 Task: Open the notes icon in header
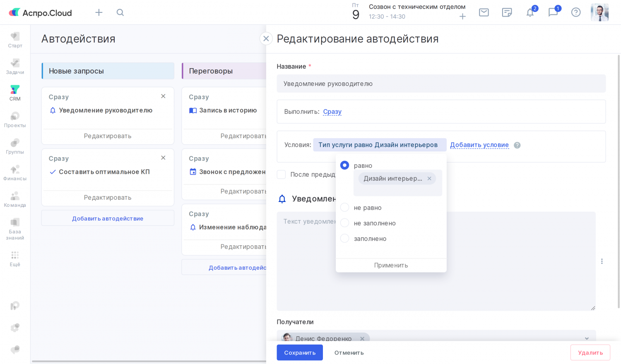coord(507,12)
